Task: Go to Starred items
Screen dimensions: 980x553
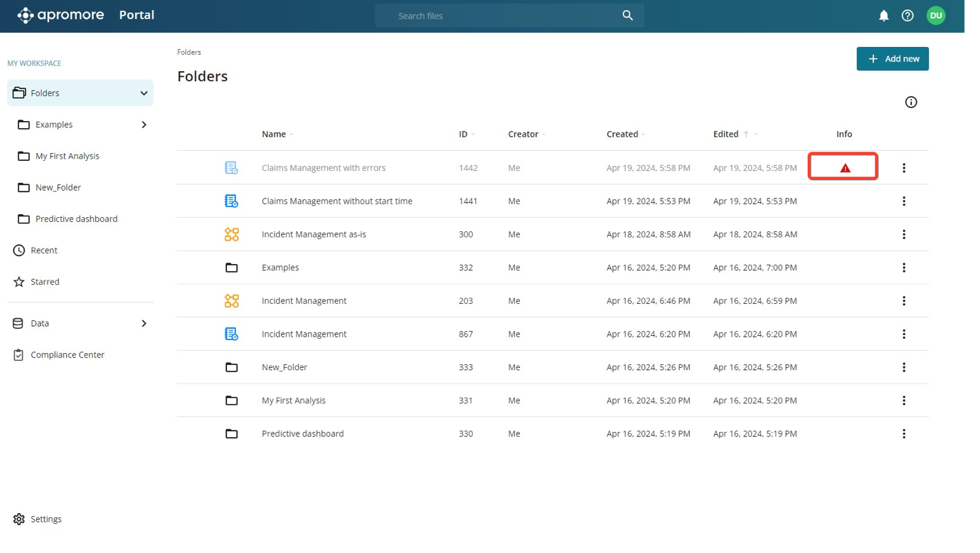Action: coord(45,282)
